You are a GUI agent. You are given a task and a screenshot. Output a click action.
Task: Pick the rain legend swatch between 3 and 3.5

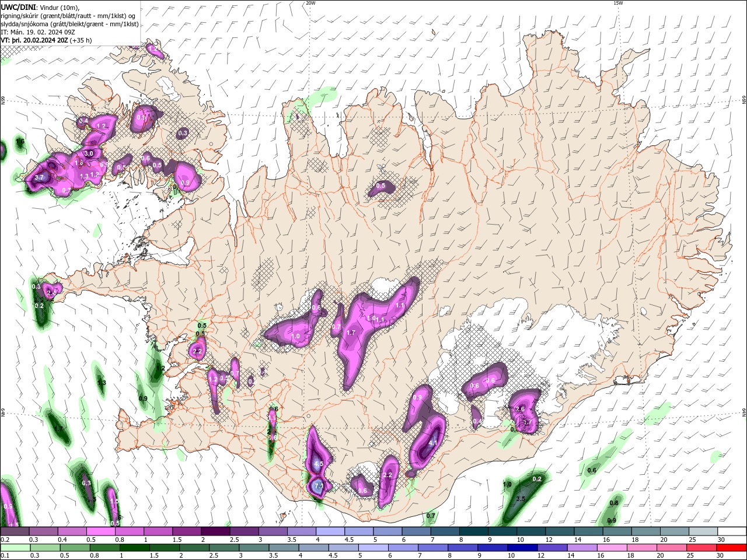[254, 548]
